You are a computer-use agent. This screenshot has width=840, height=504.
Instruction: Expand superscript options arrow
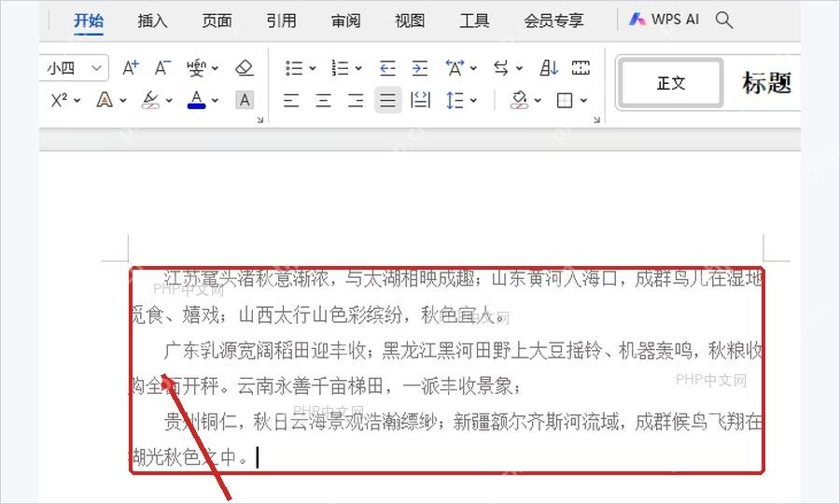[x=77, y=101]
